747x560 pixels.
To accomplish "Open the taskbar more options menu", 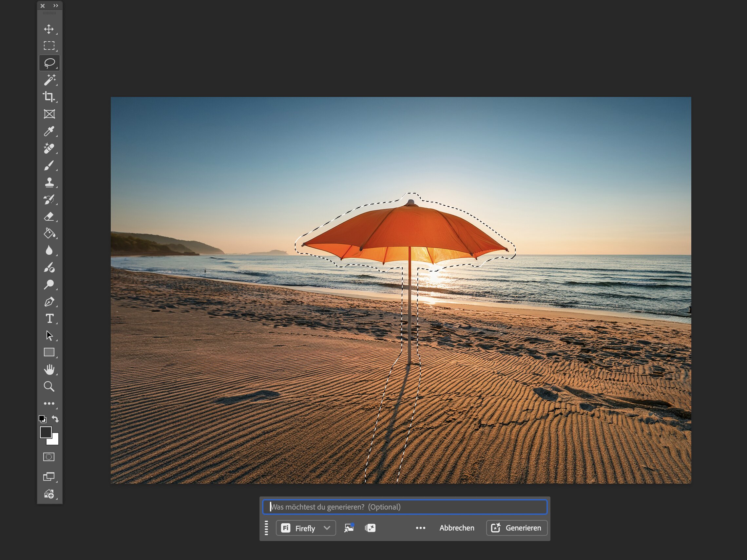I will [x=420, y=528].
